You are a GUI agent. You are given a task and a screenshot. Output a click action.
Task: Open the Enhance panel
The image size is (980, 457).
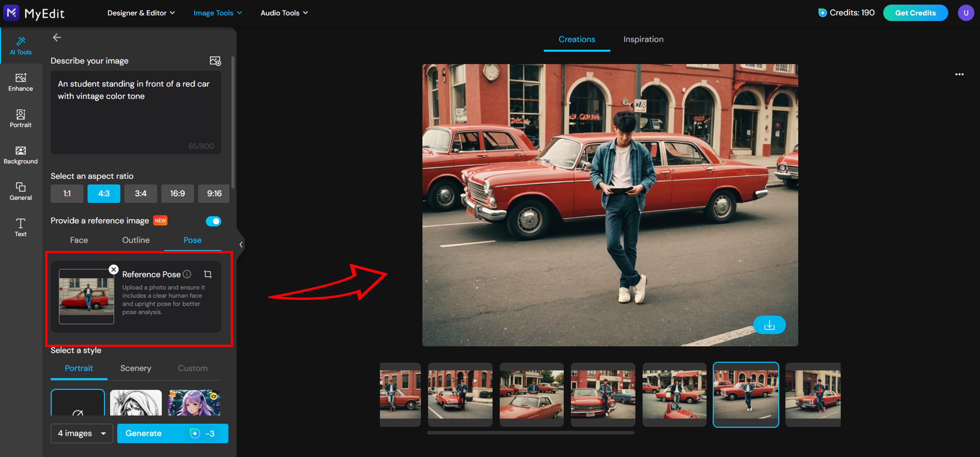(x=20, y=81)
